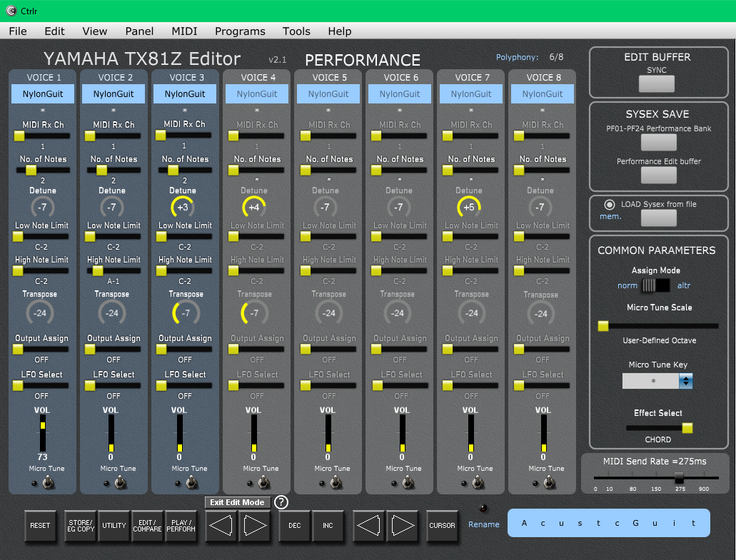Flip the Assign Mode norm/altr switch
The image size is (736, 560).
click(x=656, y=285)
